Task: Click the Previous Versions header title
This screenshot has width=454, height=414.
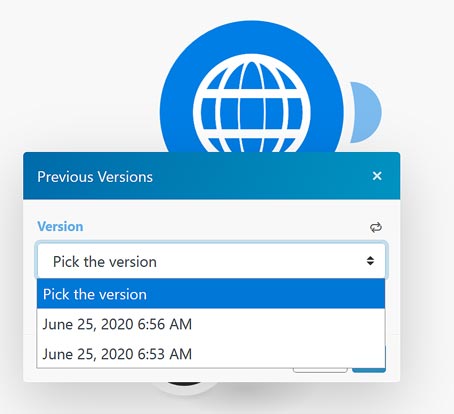Action: [95, 177]
